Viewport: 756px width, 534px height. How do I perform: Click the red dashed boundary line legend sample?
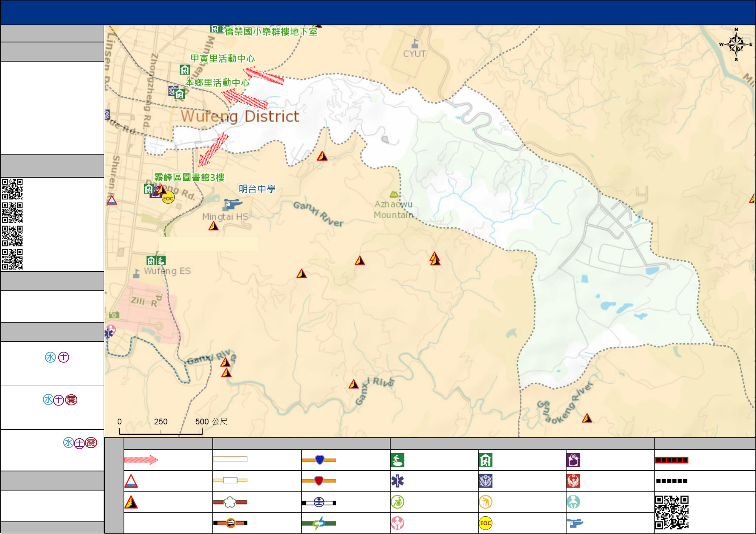672,460
